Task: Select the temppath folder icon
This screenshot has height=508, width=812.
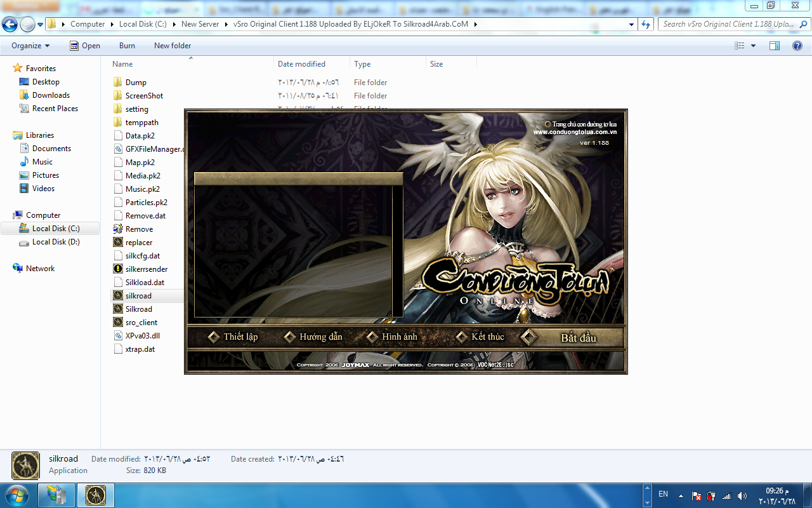Action: click(117, 123)
